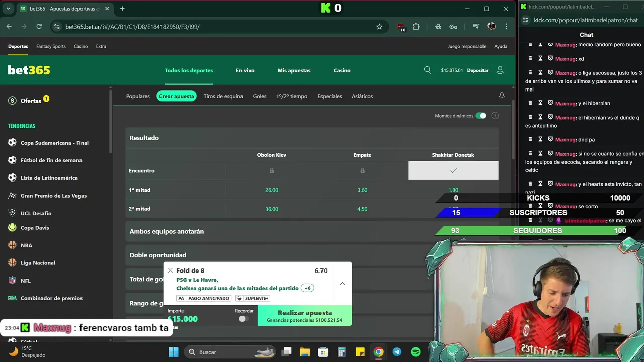Collapse the betslip with the chevron
Image resolution: width=644 pixels, height=362 pixels.
(x=342, y=284)
